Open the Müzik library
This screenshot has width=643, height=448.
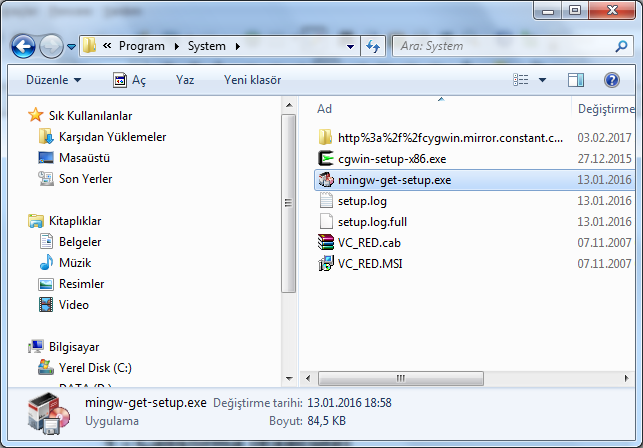[x=75, y=263]
